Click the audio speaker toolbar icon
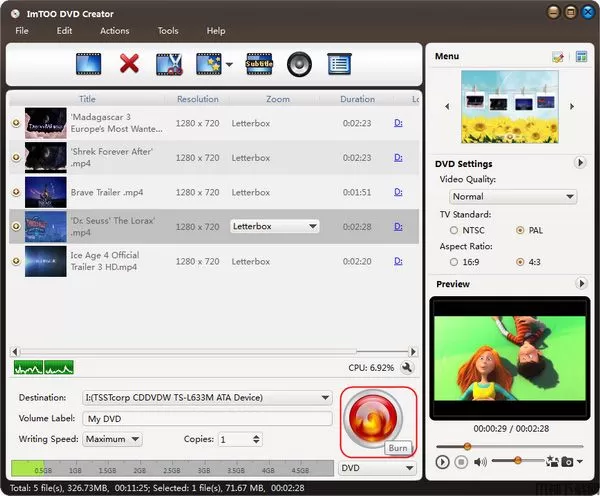The width and height of the screenshot is (600, 496). click(x=300, y=65)
